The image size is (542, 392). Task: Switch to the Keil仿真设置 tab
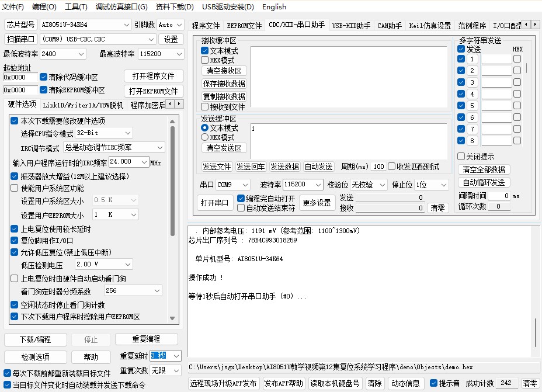pos(430,26)
